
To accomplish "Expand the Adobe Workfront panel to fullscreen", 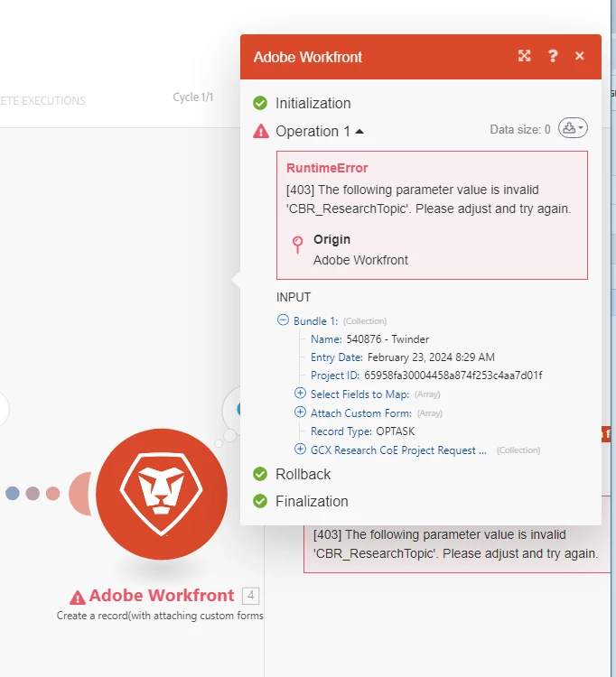I will pyautogui.click(x=524, y=56).
